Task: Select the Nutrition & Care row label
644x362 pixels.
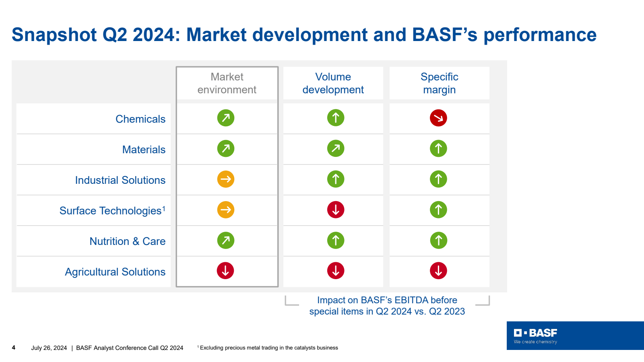Action: pos(127,241)
